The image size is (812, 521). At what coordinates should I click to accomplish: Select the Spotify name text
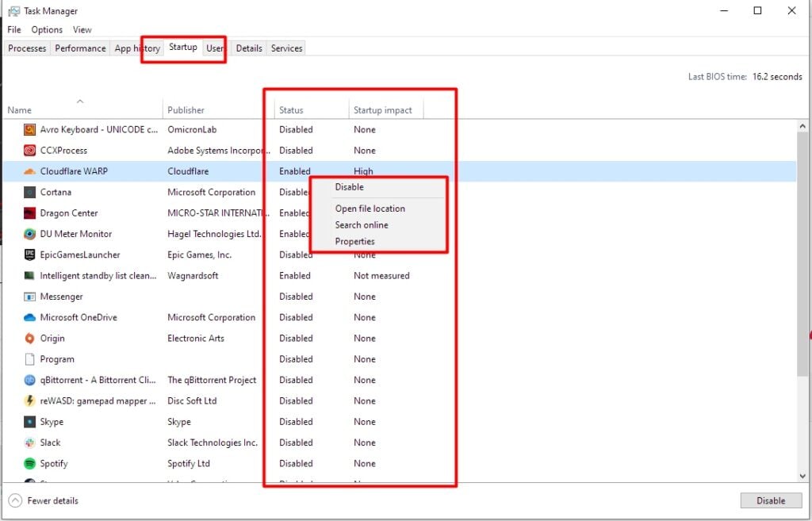pyautogui.click(x=54, y=464)
